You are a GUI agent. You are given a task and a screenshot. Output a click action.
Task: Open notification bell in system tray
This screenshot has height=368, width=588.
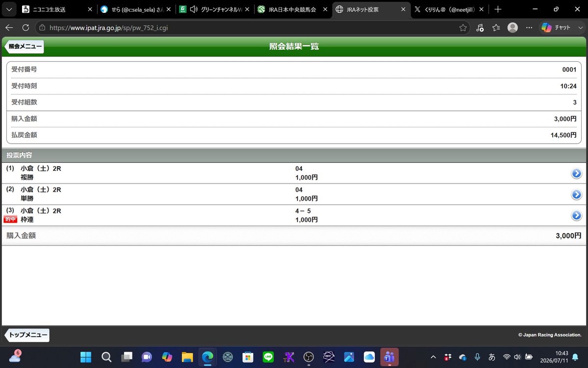pos(575,357)
